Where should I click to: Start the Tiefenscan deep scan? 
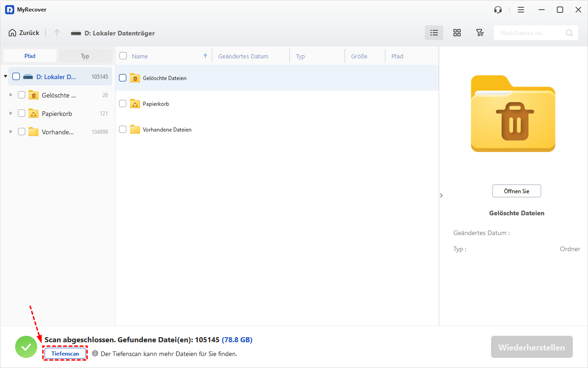65,353
